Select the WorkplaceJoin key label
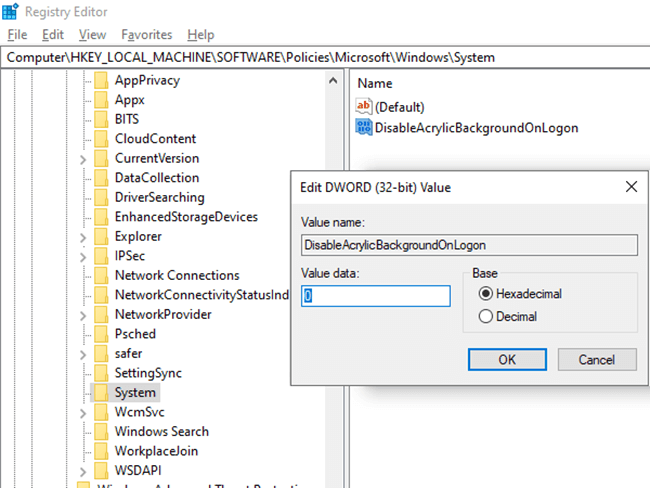Viewport: 650px width, 488px height. click(x=156, y=451)
